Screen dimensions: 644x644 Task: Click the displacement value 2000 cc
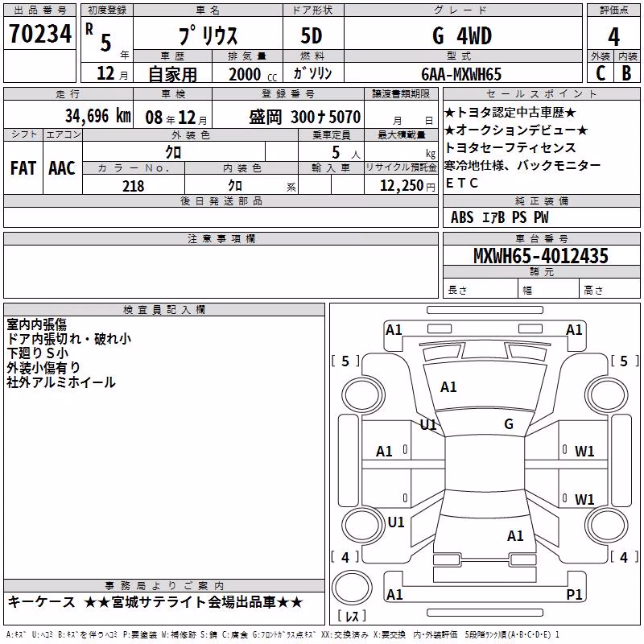[x=253, y=74]
